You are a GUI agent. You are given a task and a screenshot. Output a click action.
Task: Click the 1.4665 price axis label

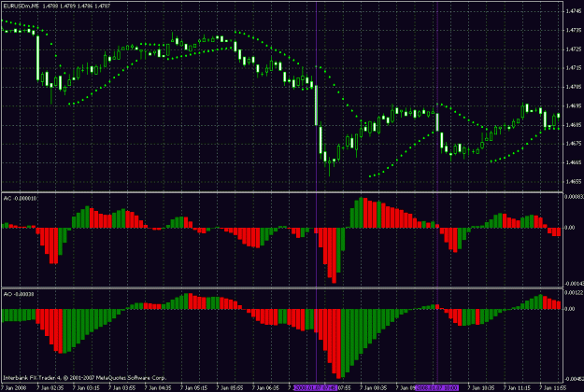[x=574, y=162]
